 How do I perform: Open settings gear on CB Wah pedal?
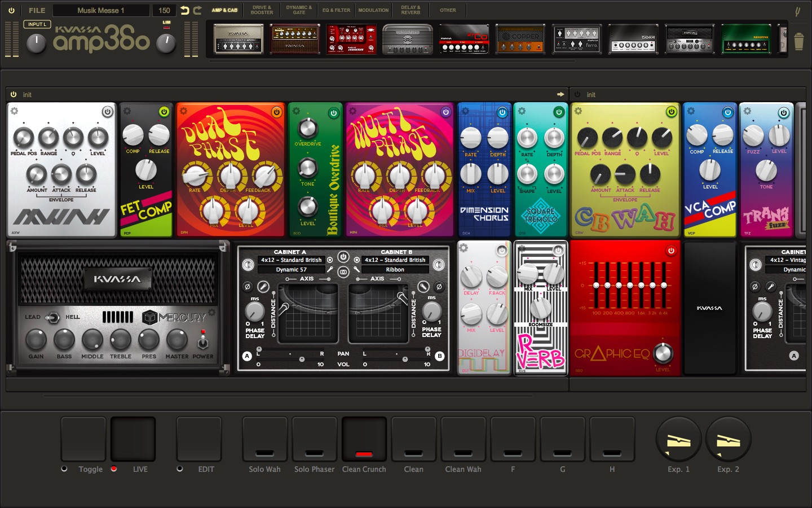pyautogui.click(x=578, y=111)
